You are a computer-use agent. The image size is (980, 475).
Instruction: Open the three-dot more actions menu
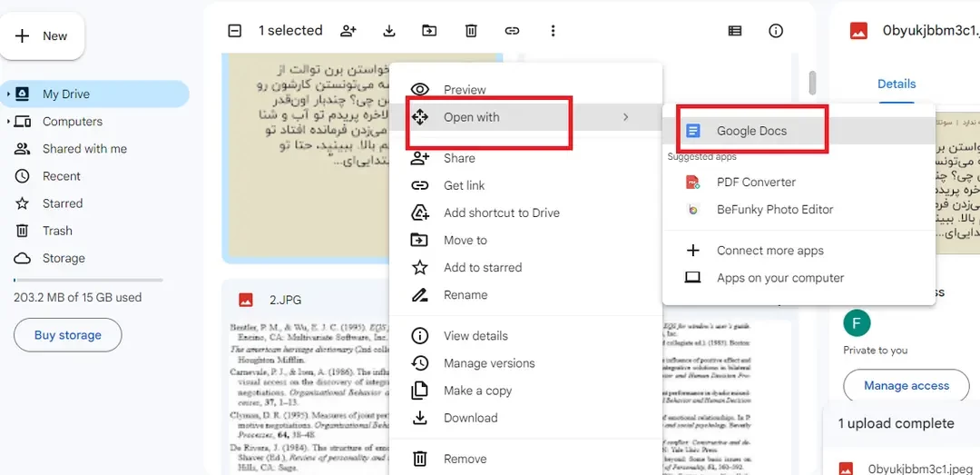point(553,31)
